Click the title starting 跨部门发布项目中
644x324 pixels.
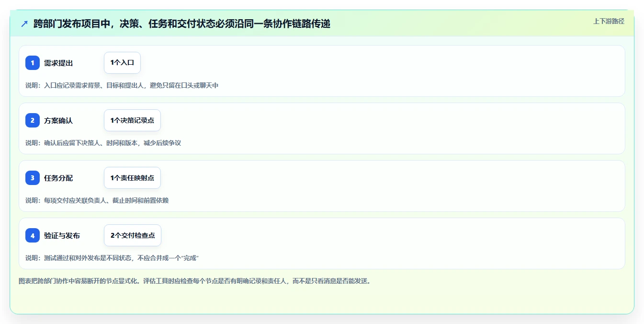tap(182, 23)
